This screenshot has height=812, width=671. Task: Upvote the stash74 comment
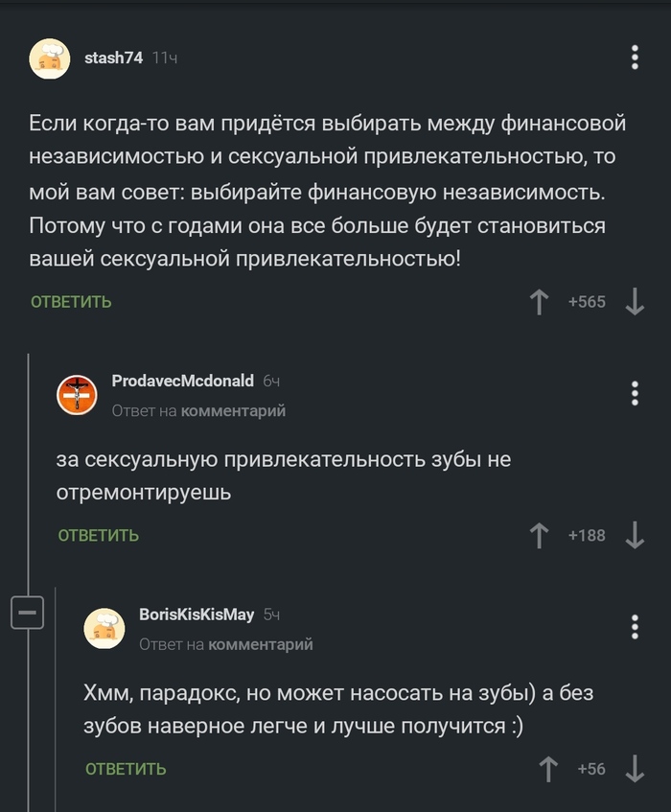(540, 302)
